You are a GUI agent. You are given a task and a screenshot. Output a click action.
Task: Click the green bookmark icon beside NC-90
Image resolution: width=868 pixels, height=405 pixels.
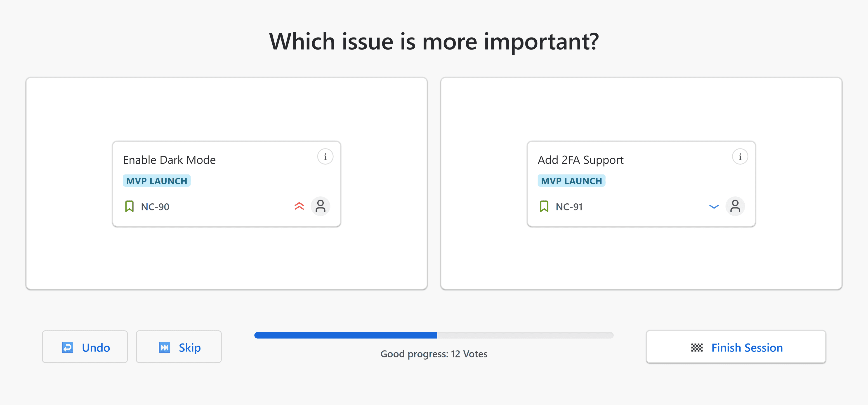point(129,206)
